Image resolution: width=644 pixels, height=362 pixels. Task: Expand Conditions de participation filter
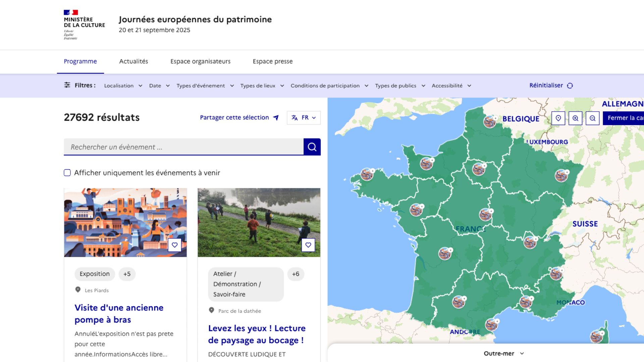(330, 86)
